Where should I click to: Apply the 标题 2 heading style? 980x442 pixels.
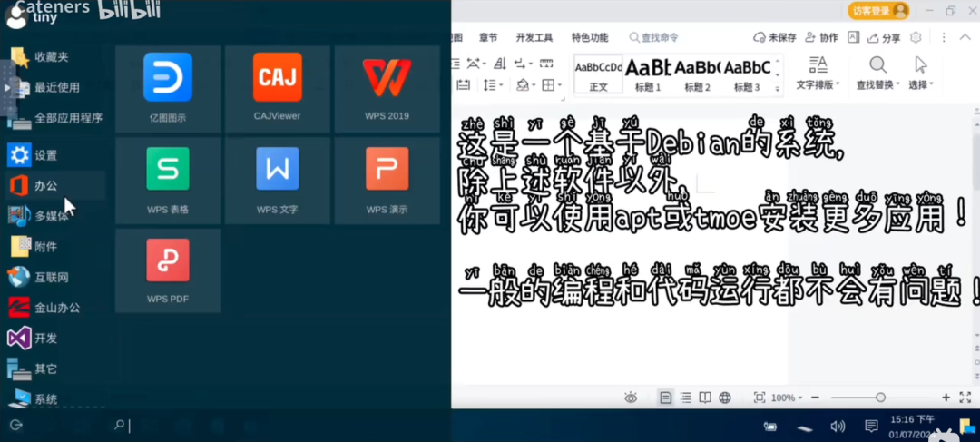(x=697, y=74)
